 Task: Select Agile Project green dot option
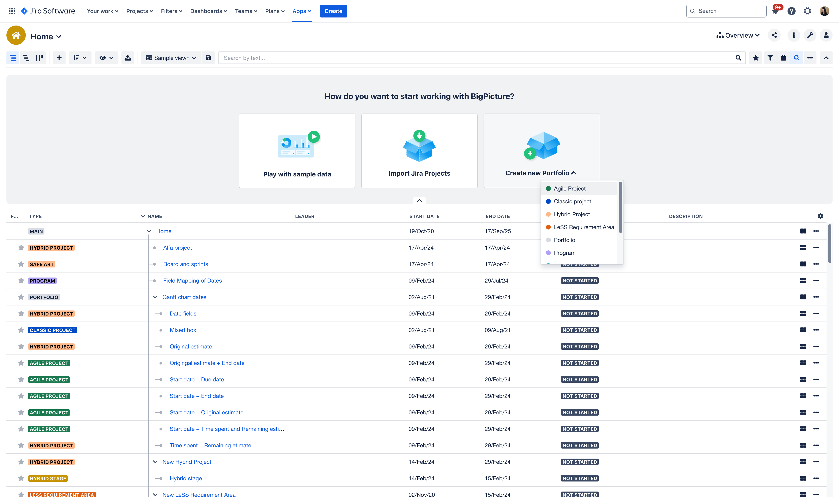point(579,188)
